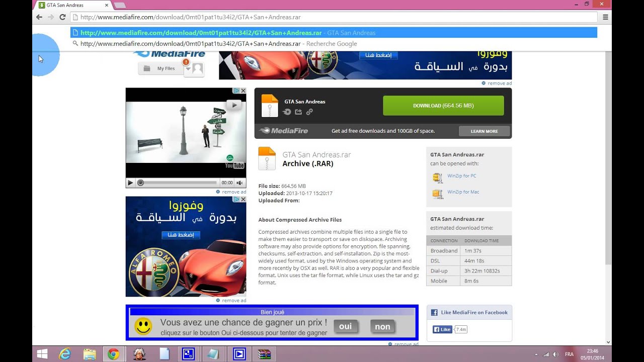This screenshot has width=644, height=362.
Task: Click the MediaFire logo in the dark banner
Action: pos(283,131)
